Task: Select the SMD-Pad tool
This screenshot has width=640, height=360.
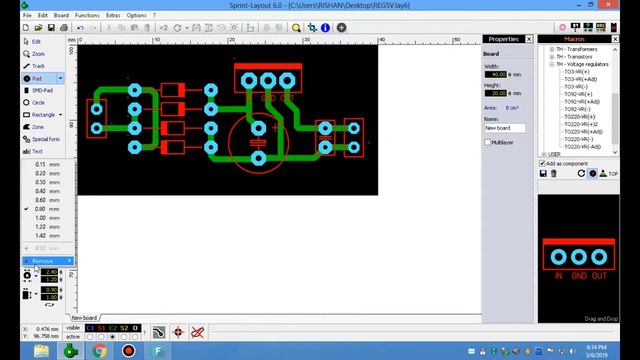Action: pyautogui.click(x=43, y=90)
